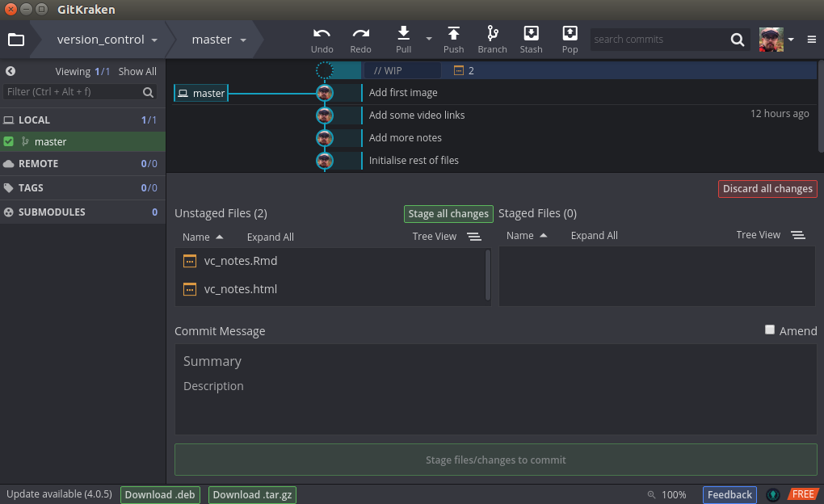
Task: Click the filter magnifier icon in sidebar
Action: coord(148,92)
